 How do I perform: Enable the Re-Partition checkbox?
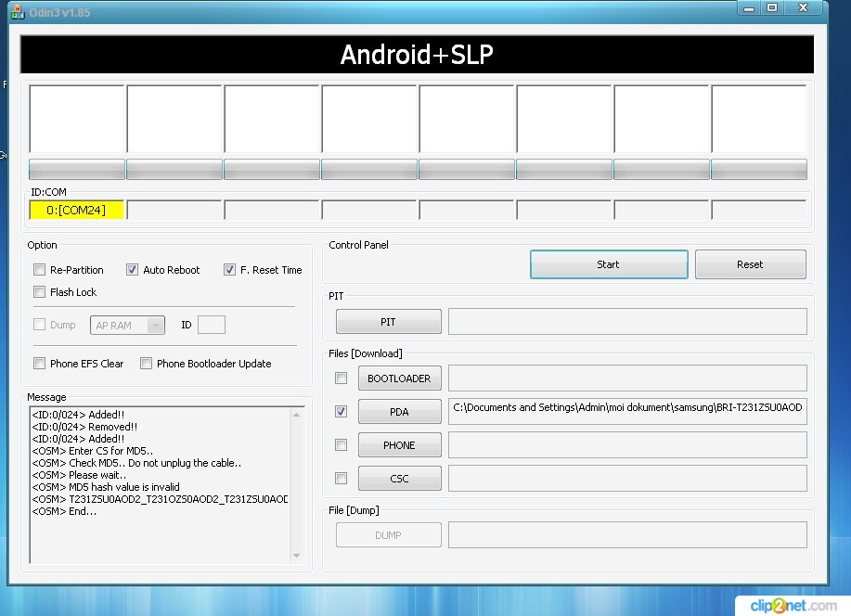click(x=39, y=270)
